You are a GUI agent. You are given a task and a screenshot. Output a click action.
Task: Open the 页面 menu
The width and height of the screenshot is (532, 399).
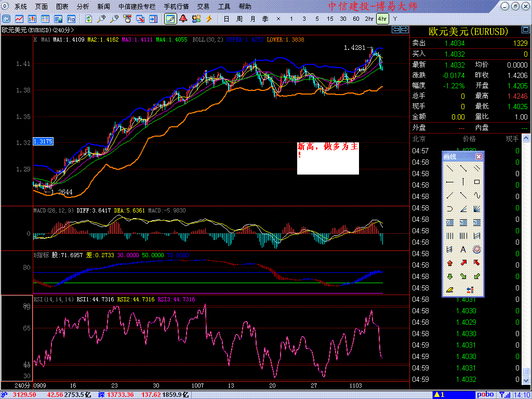42,6
